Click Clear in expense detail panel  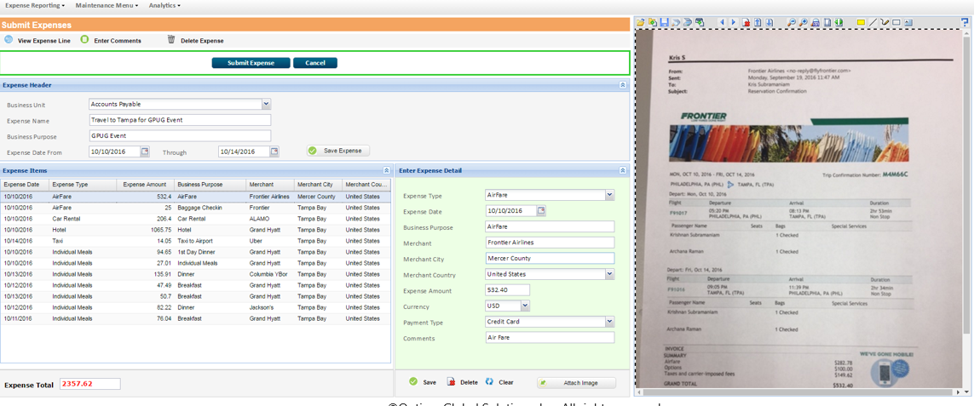click(x=499, y=382)
